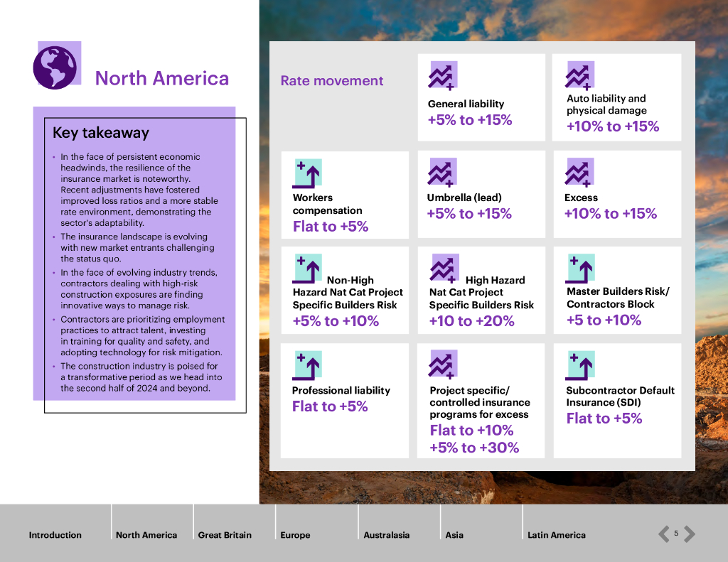
Task: Click the new market entrants bullet
Action: 137,248
